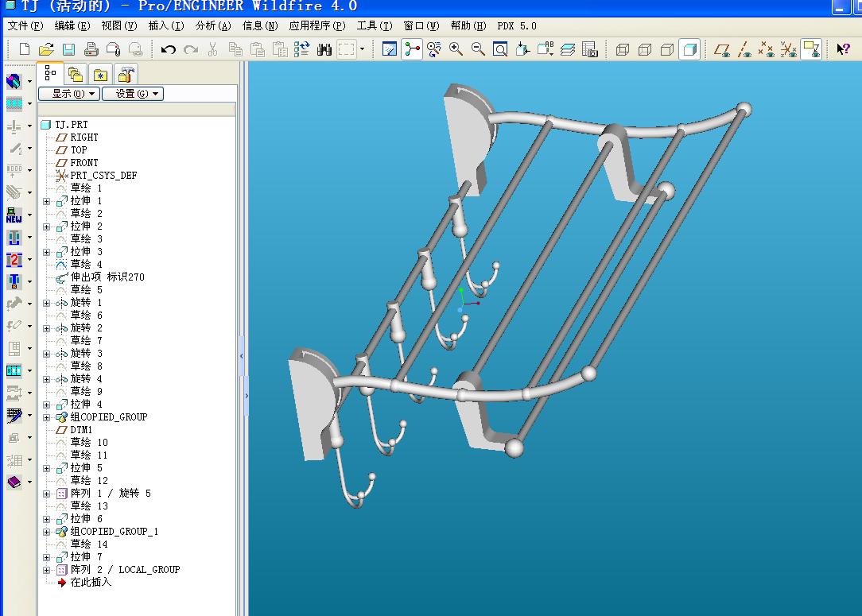The width and height of the screenshot is (862, 616).
Task: Toggle coordinate systems visibility
Action: pos(789,49)
